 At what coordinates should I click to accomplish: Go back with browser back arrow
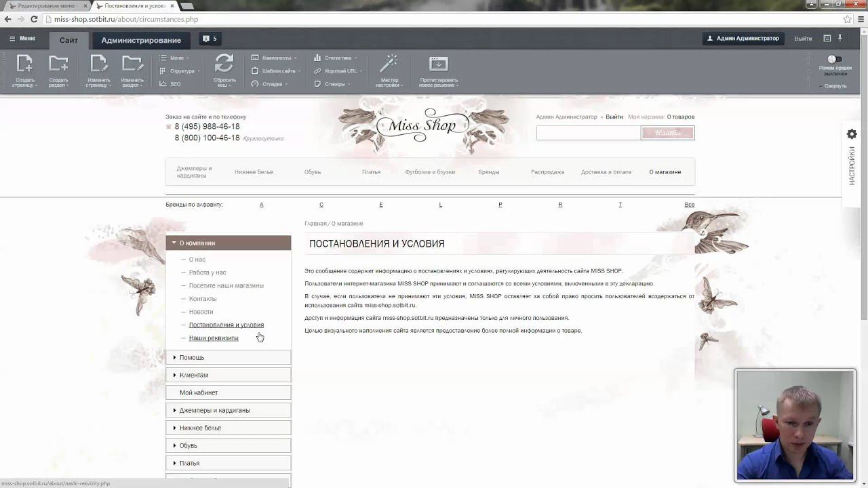pos(8,19)
